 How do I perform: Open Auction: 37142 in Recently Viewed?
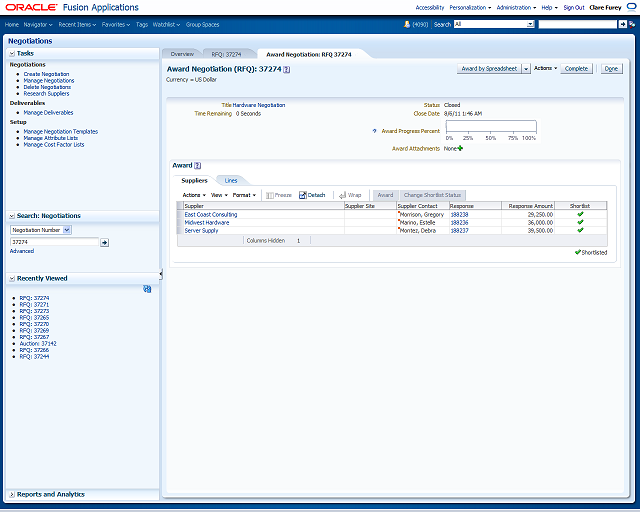click(x=38, y=344)
